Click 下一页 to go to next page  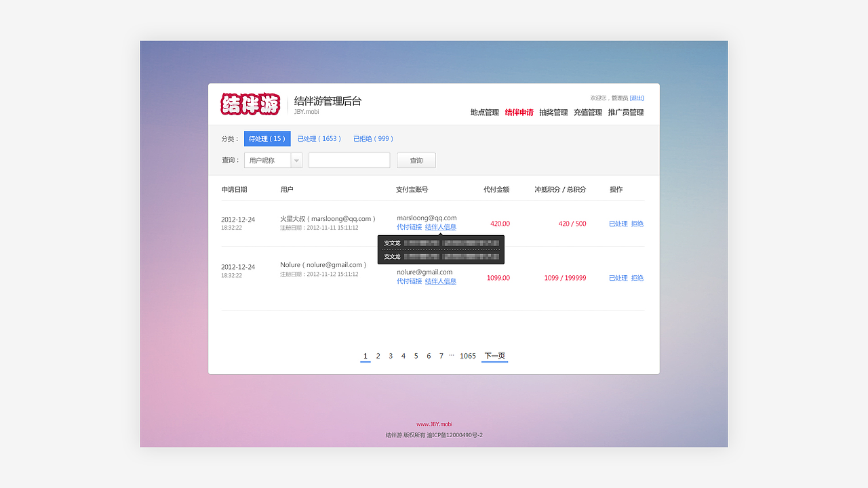tap(494, 355)
